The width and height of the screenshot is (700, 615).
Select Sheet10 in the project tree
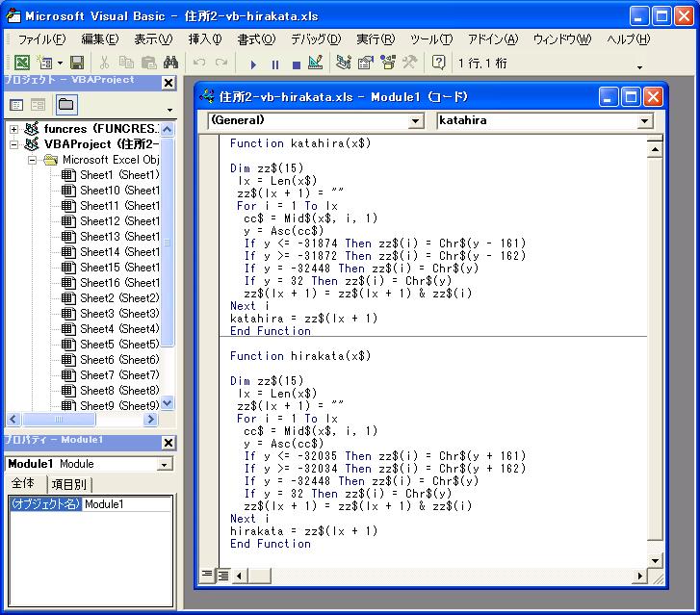(119, 191)
